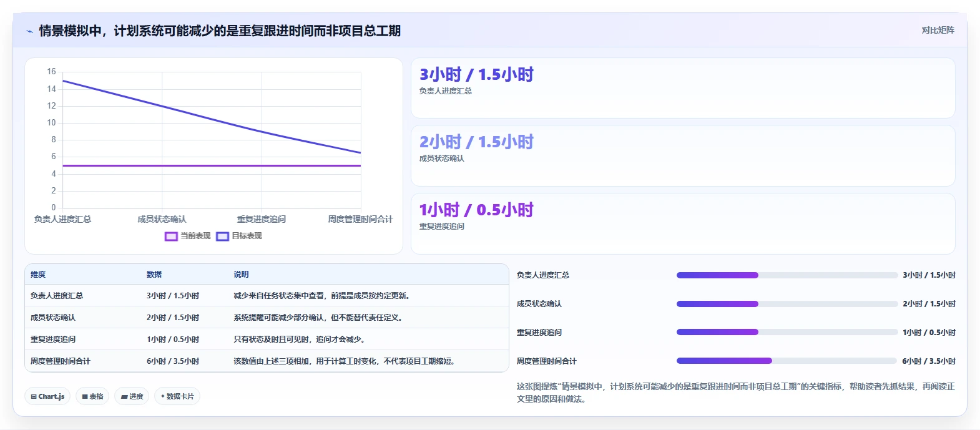
Task: Click the 成员状态确认 progress bar
Action: 787,304
